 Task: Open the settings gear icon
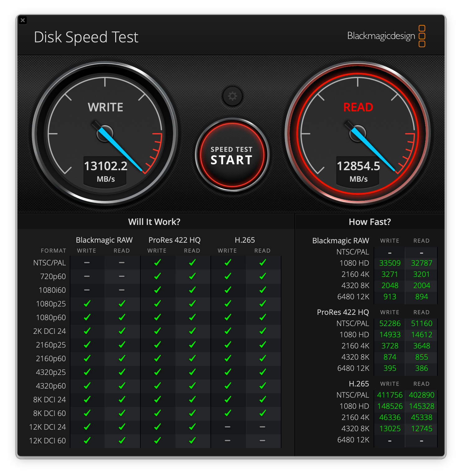(232, 96)
